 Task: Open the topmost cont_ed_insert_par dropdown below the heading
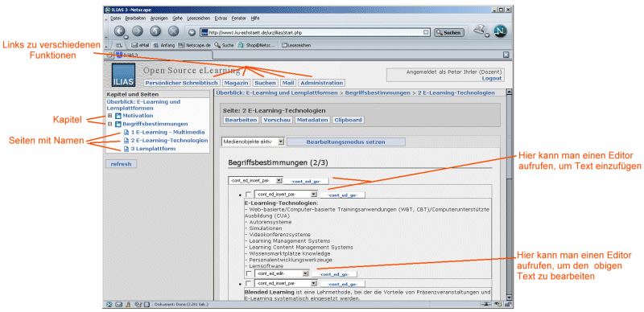tap(255, 180)
